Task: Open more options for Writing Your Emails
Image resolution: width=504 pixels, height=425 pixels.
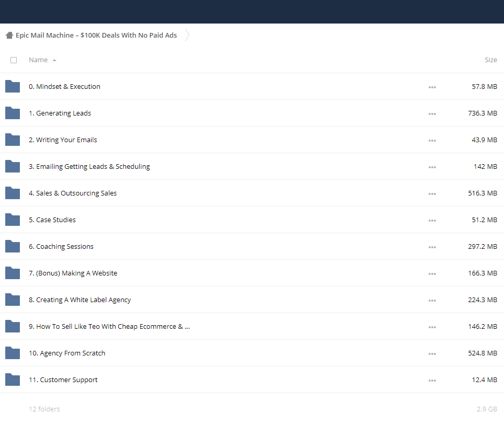Action: [x=432, y=141]
